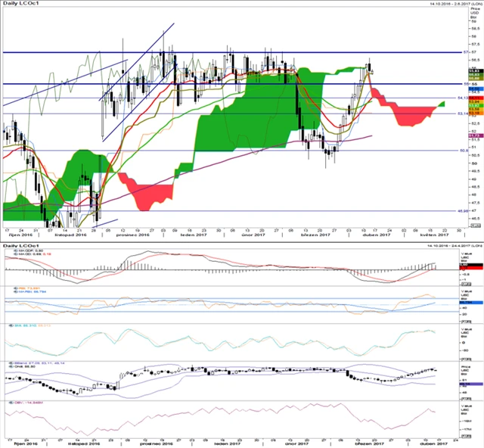Screen dimensions: 484x448
Task: Toggle the Auto scale box under the MACD axis
Action: (x=466, y=284)
